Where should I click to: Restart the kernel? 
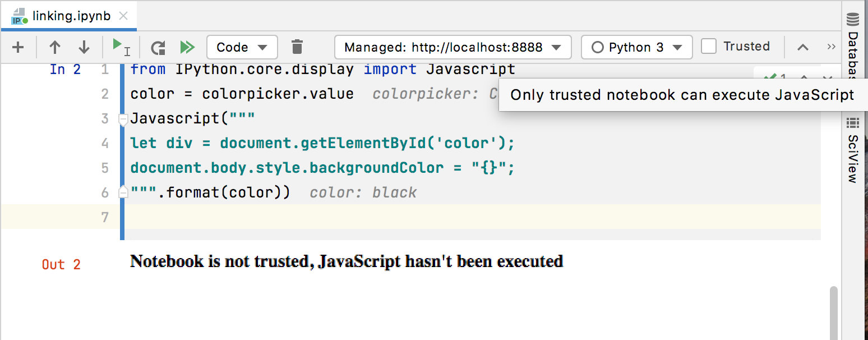pyautogui.click(x=158, y=47)
